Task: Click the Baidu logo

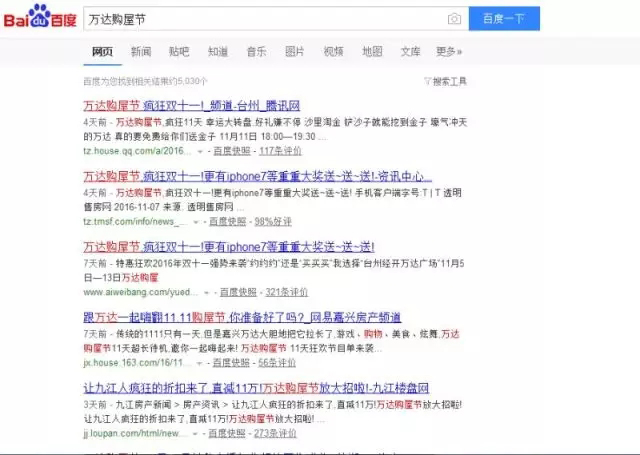Action: pyautogui.click(x=40, y=16)
